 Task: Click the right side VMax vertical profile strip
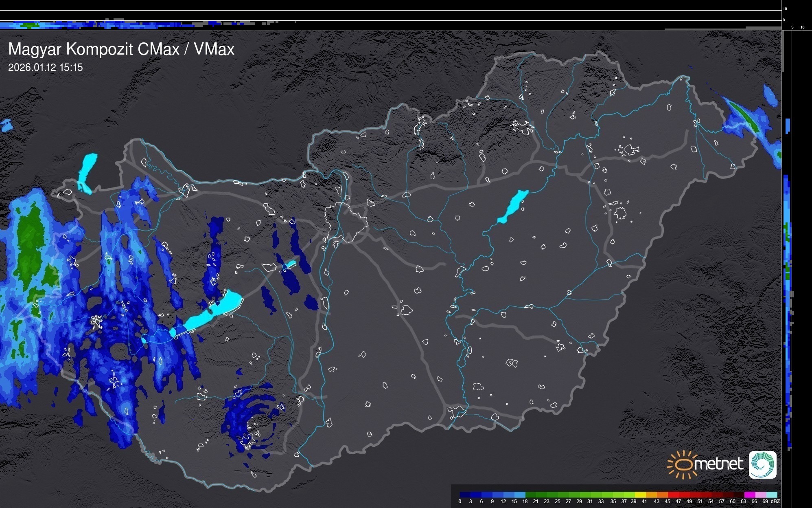(x=787, y=285)
